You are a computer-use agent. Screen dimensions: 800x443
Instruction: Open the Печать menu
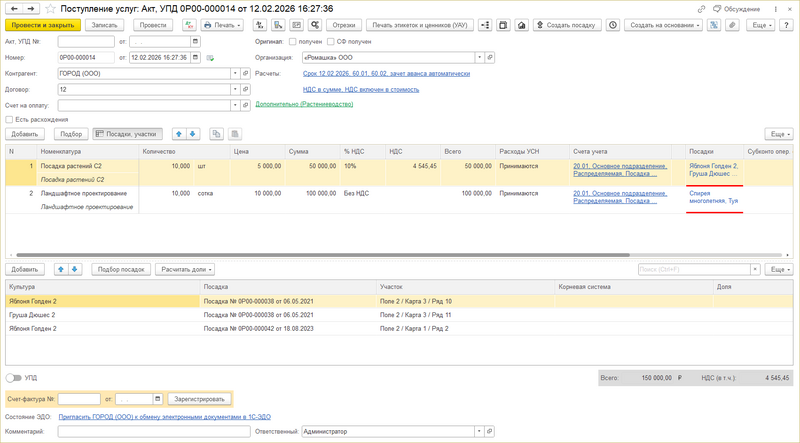click(222, 25)
